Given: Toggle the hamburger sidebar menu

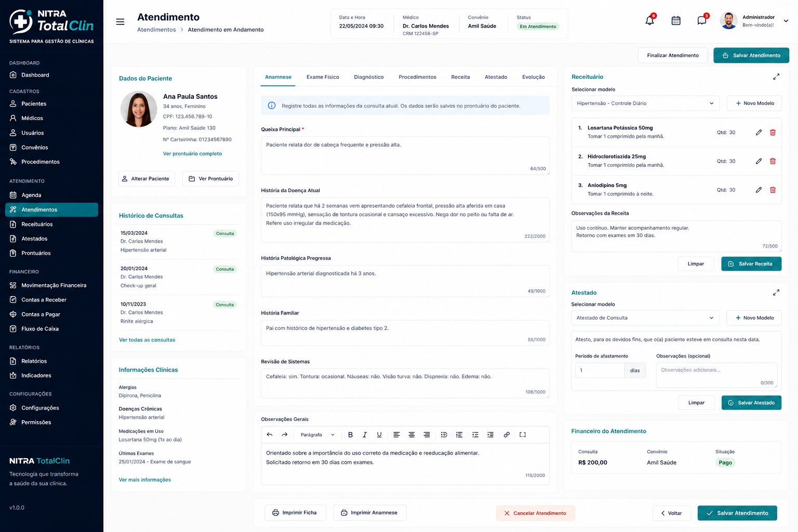Looking at the screenshot, I should click(x=120, y=22).
